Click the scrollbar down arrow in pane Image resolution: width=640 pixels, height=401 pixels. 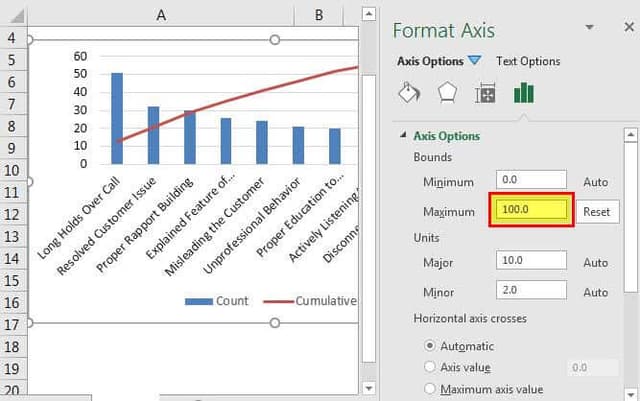click(x=630, y=393)
